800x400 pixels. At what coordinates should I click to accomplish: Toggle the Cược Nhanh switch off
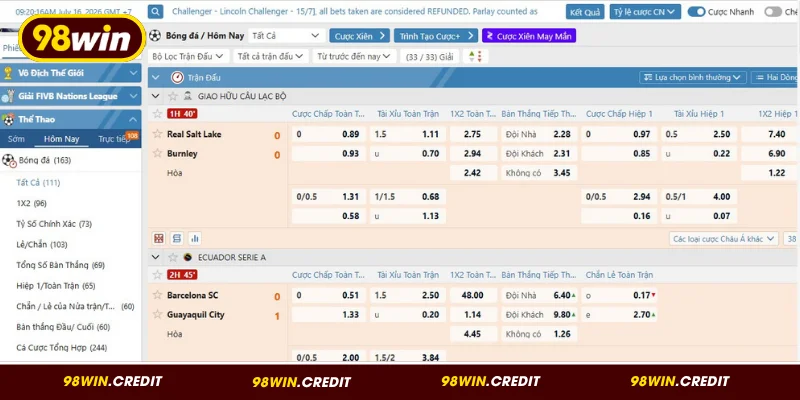point(696,12)
